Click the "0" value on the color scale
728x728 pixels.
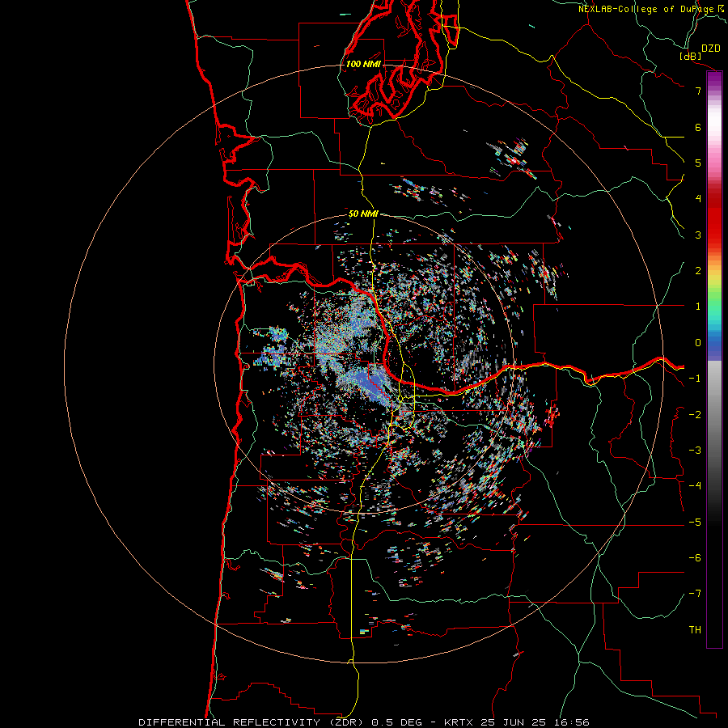(698, 343)
